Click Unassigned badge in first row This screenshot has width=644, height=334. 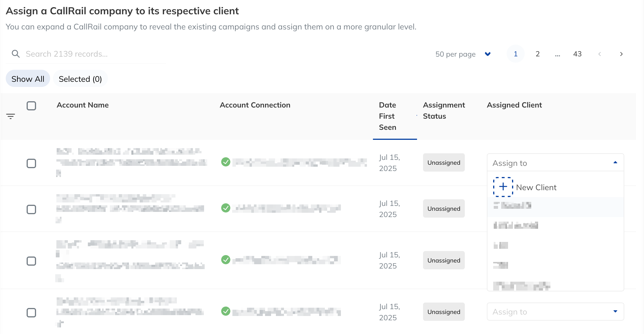444,162
